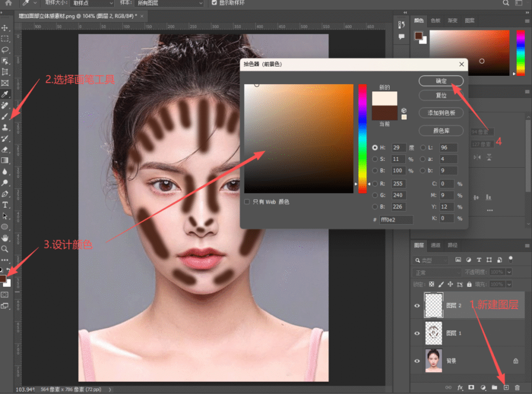
Task: Hide layer 图层 1 with its eye icon
Action: 417,333
